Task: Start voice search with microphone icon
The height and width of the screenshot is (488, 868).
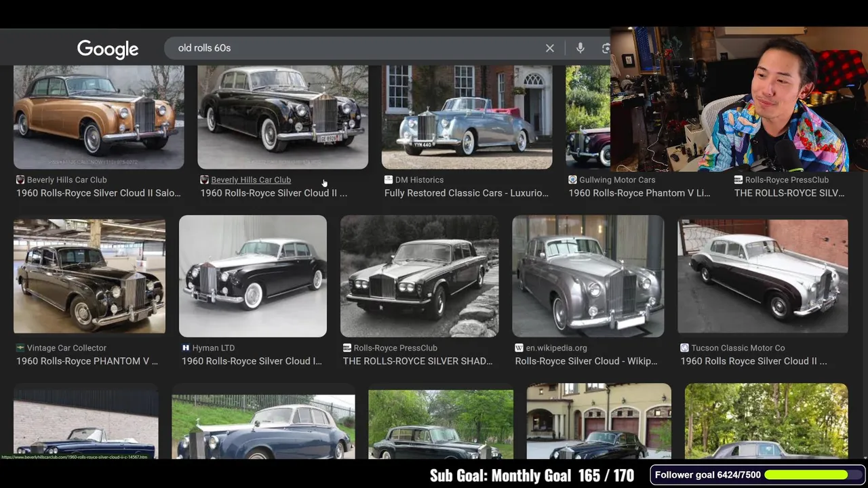Action: point(580,48)
